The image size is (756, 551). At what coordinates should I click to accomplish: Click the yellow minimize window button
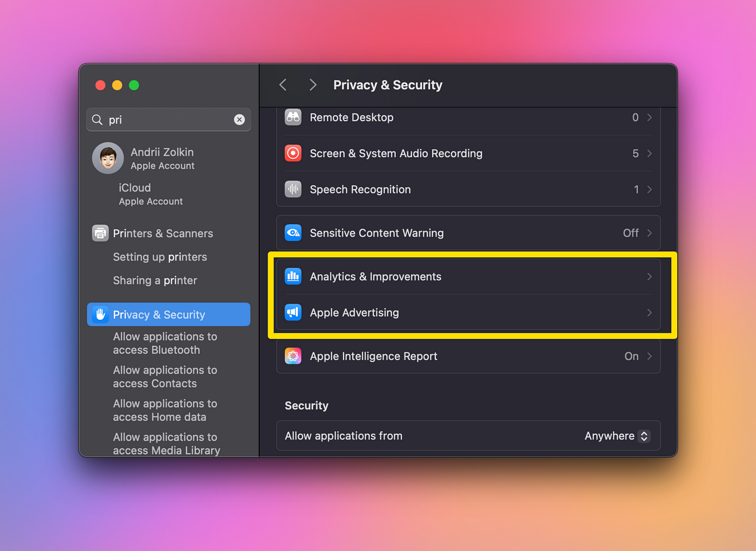pos(117,85)
